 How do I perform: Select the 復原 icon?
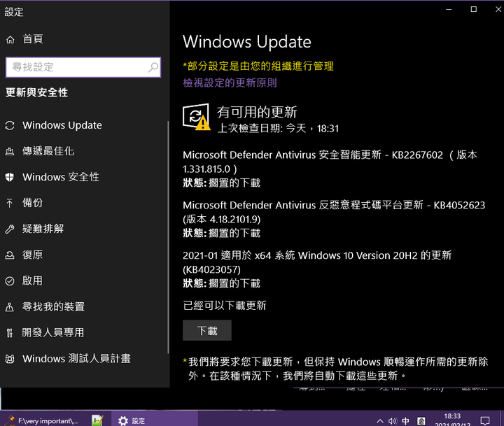10,255
